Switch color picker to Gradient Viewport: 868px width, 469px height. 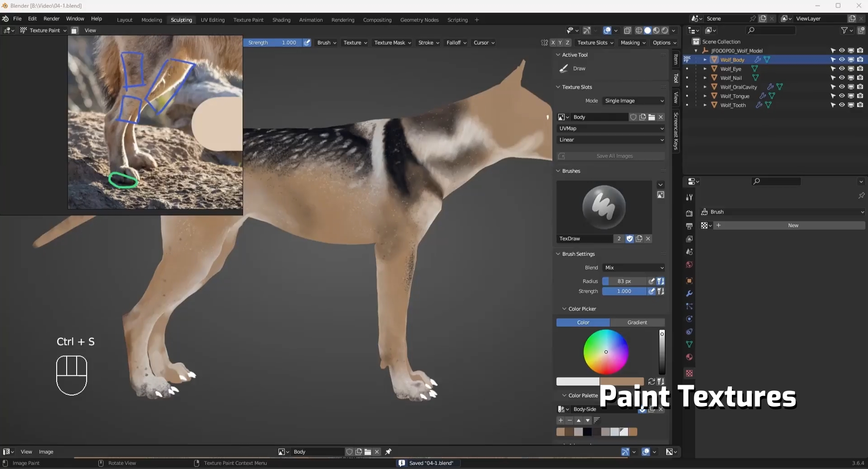coord(637,322)
